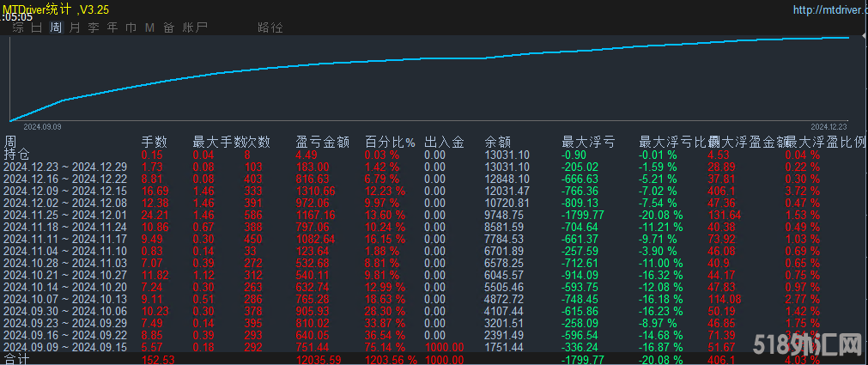Viewport: 868px width, 365px height.
Task: Click the 百分比% column header
Action: click(390, 143)
